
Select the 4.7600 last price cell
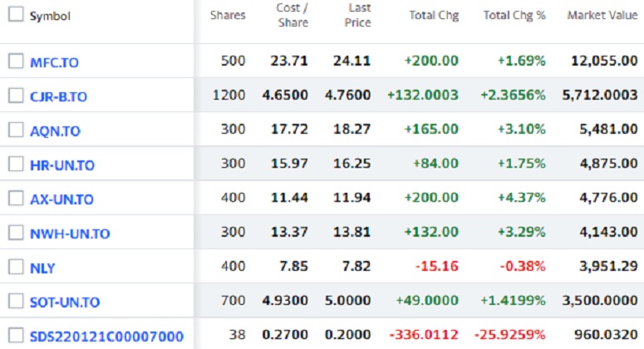click(x=347, y=96)
